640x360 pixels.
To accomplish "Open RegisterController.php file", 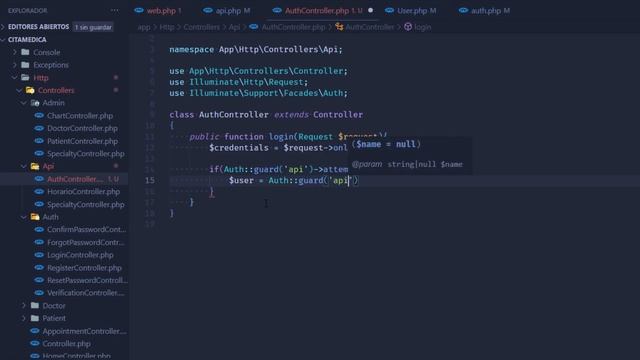I will 84,268.
